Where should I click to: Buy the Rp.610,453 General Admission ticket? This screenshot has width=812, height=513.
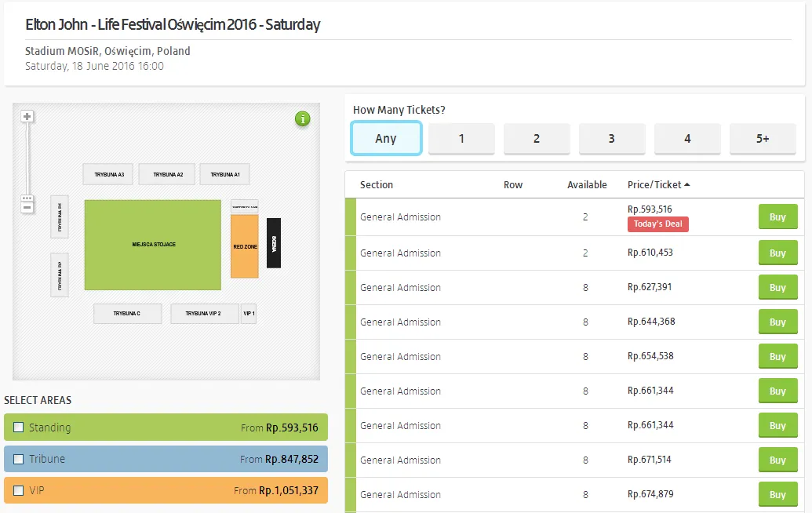click(777, 253)
